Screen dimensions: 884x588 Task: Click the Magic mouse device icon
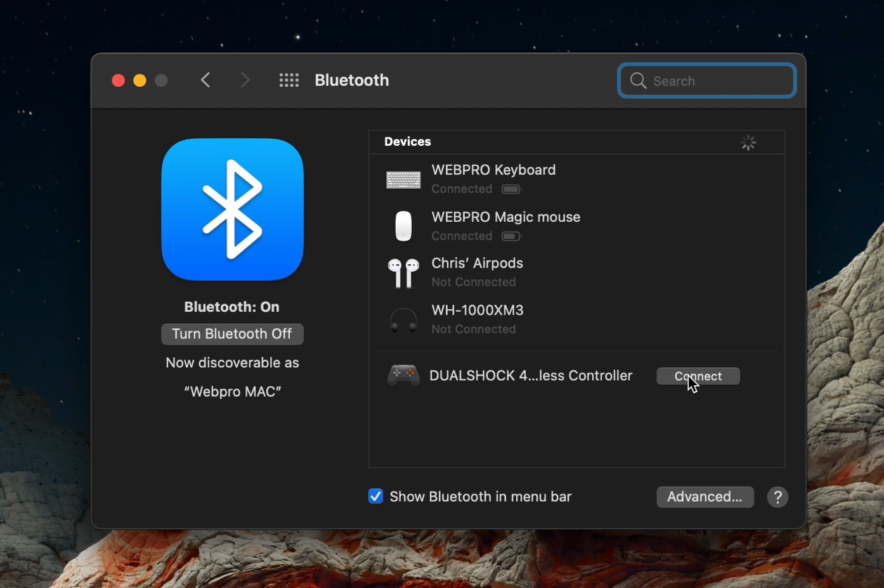coord(403,226)
